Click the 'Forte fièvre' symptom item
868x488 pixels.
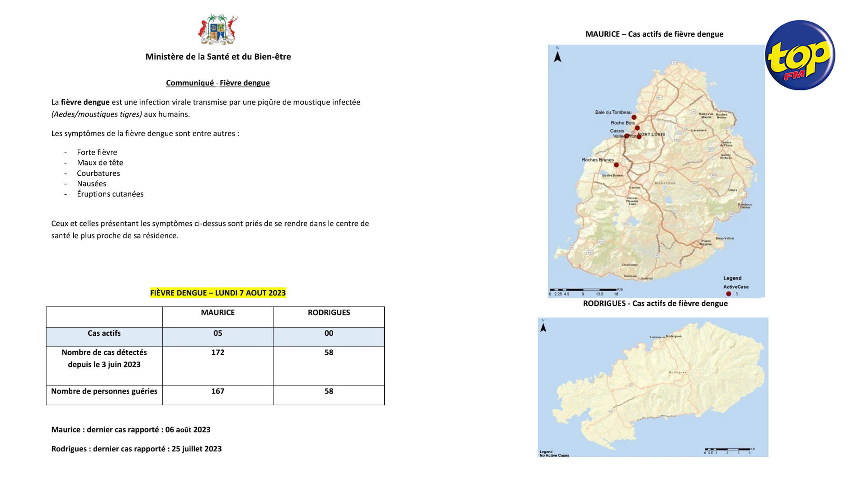click(x=97, y=152)
